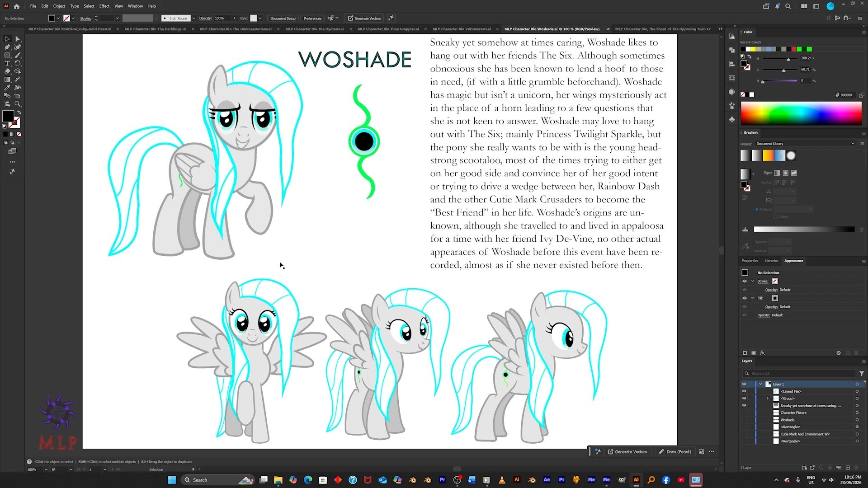Viewport: 868px width, 488px height.
Task: Open the fx effects menu in Appearance
Action: [763, 353]
